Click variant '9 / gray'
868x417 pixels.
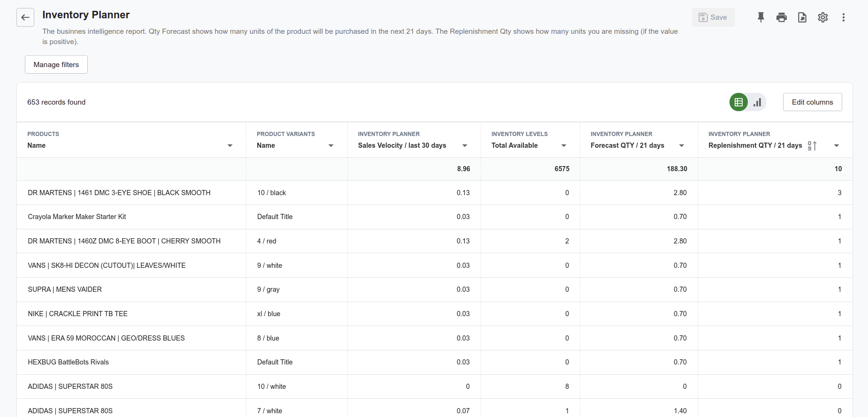268,289
